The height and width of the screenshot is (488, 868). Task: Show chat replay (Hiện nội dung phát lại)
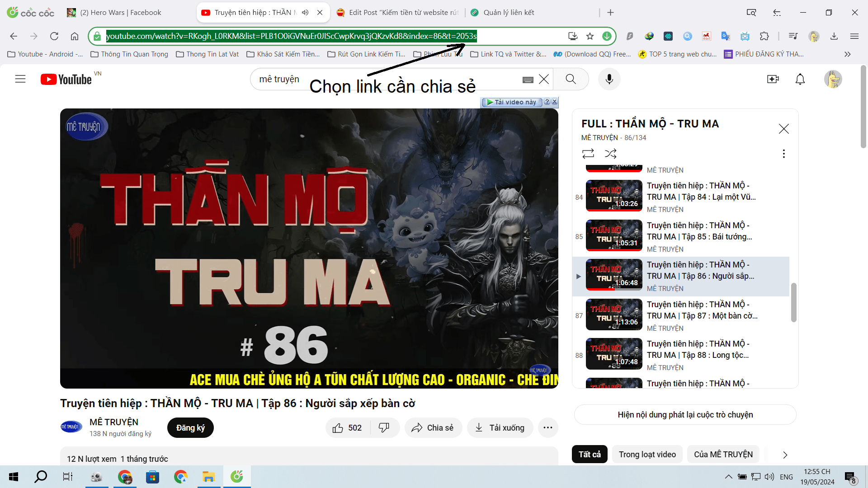coord(685,415)
